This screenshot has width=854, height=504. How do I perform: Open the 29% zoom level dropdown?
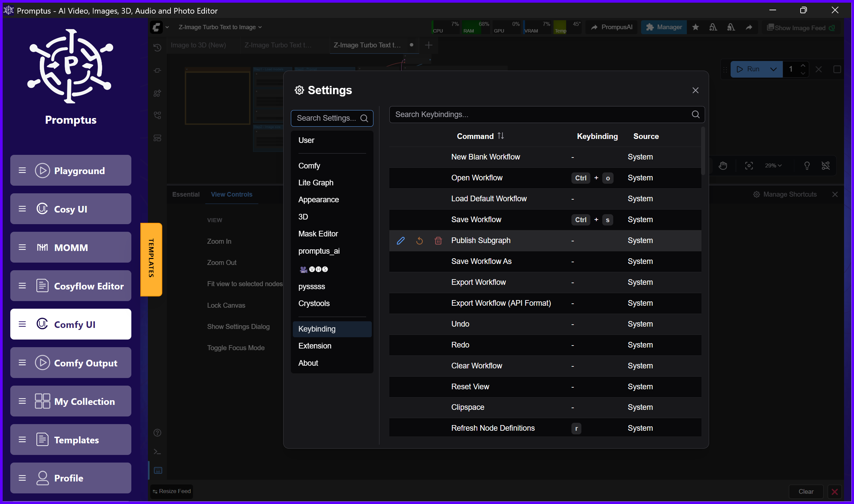pos(772,165)
